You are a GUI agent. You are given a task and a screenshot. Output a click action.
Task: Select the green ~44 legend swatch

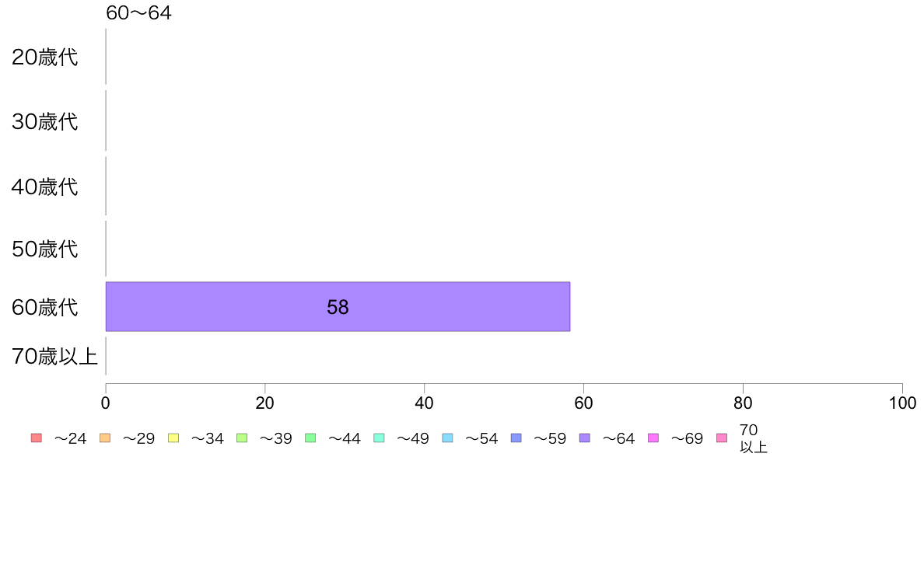click(310, 438)
